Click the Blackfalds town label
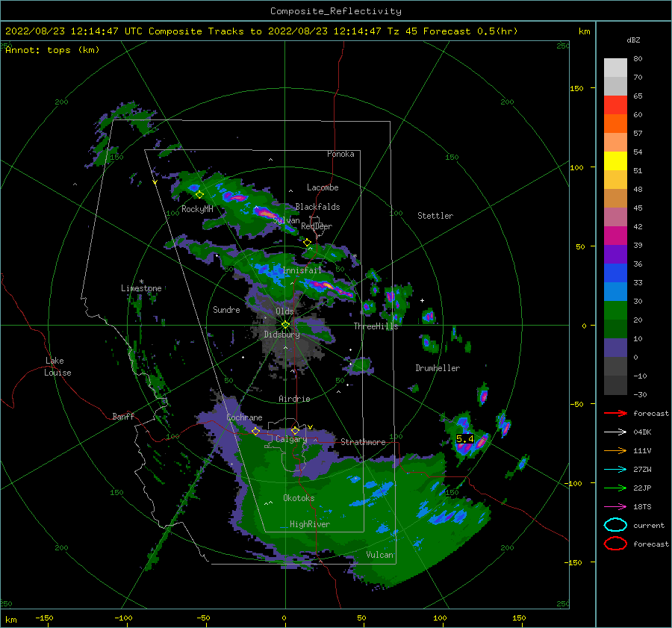672x628 pixels. click(317, 207)
